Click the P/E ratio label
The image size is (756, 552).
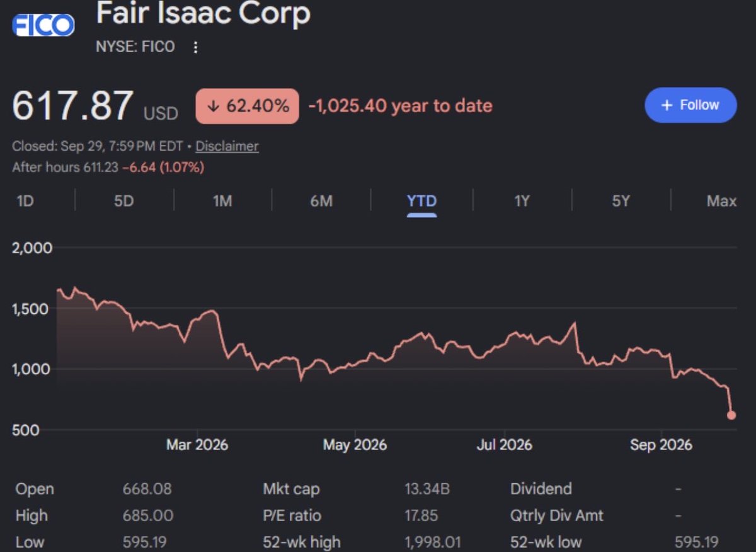[x=292, y=515]
